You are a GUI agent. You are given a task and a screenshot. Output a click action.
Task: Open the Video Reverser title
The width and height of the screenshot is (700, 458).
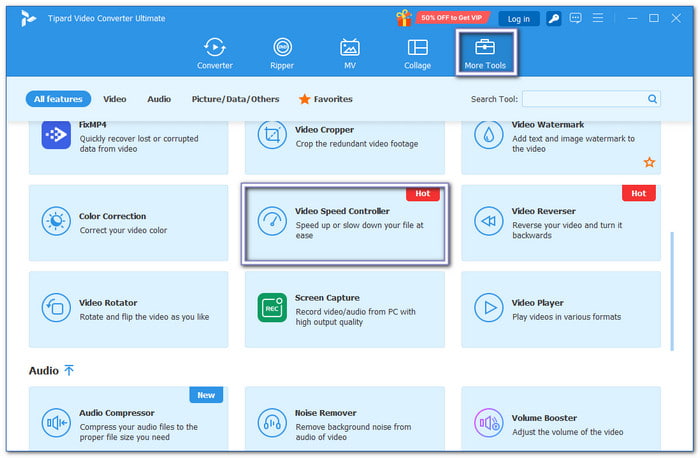click(543, 211)
